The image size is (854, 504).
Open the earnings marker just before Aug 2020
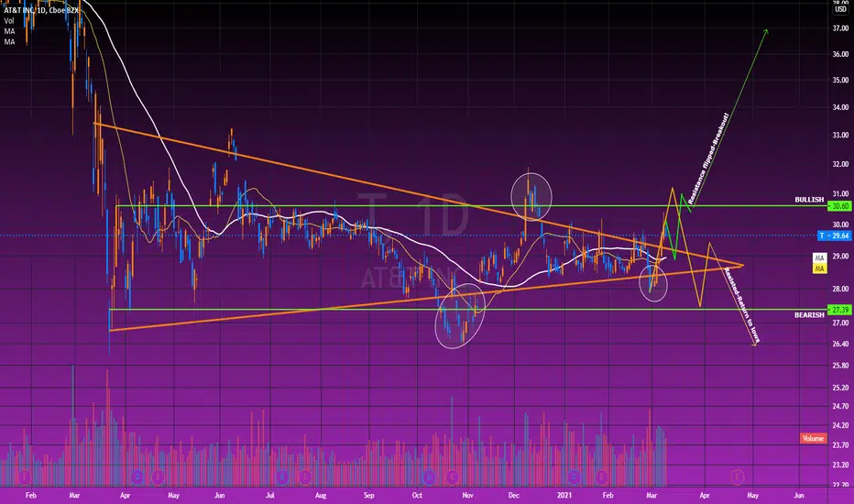tap(305, 477)
